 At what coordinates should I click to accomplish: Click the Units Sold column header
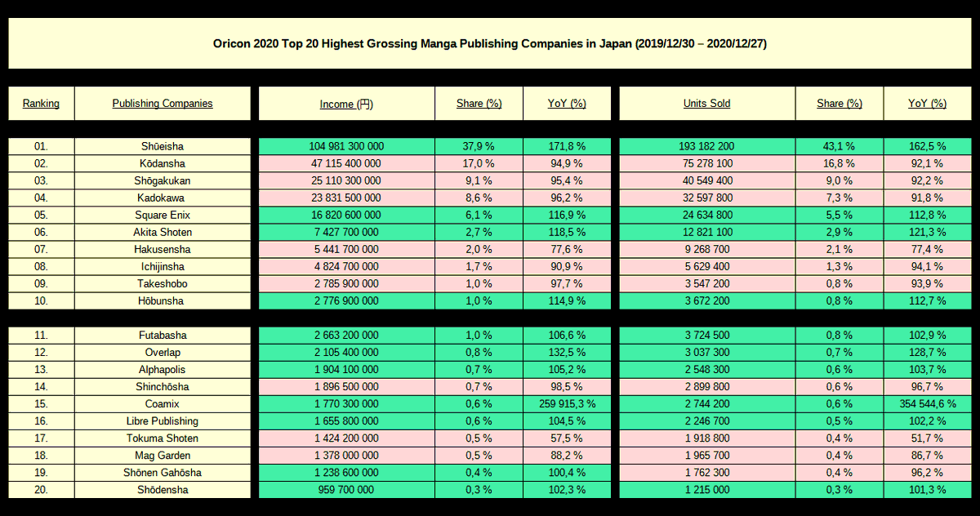pos(707,104)
